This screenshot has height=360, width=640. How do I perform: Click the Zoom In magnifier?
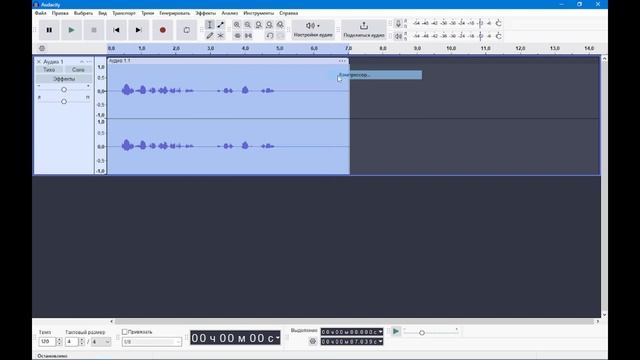[x=237, y=25]
